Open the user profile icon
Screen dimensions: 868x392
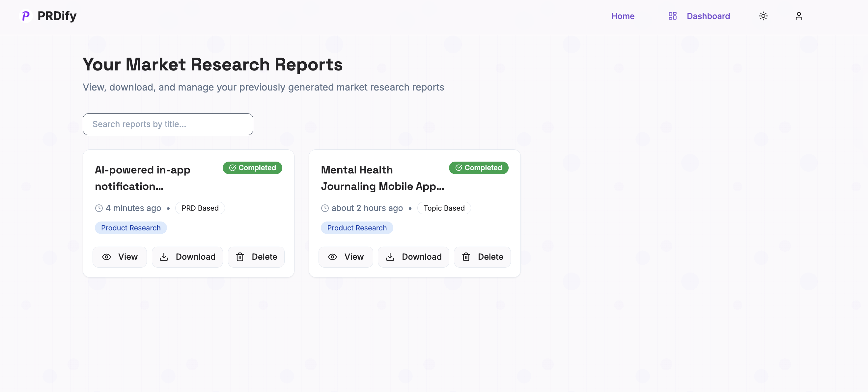[x=798, y=16]
